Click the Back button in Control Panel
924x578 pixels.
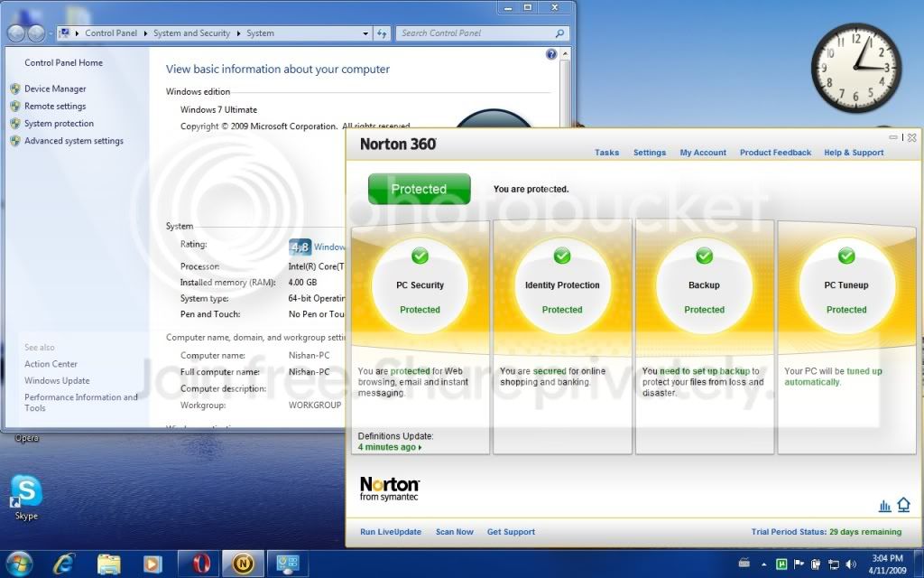[16, 33]
